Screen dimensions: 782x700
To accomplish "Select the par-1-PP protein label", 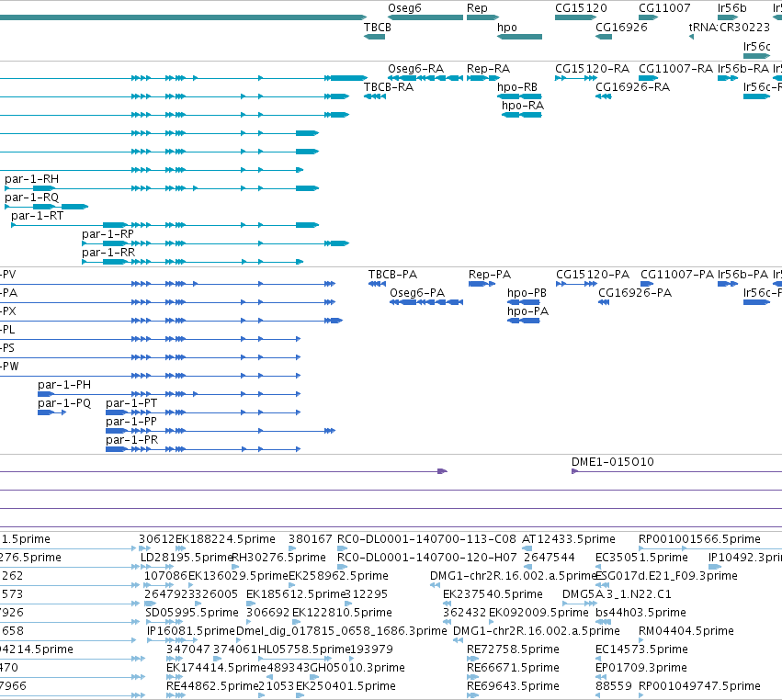I will (131, 422).
